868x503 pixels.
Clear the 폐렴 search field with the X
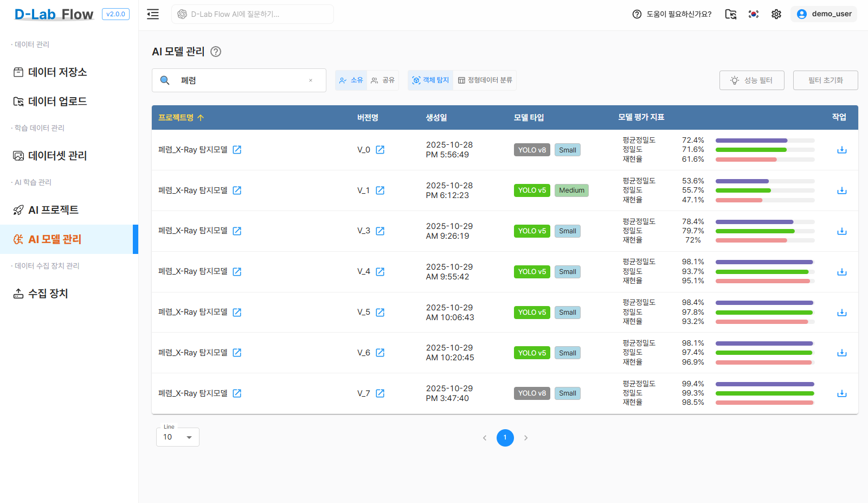pyautogui.click(x=310, y=80)
